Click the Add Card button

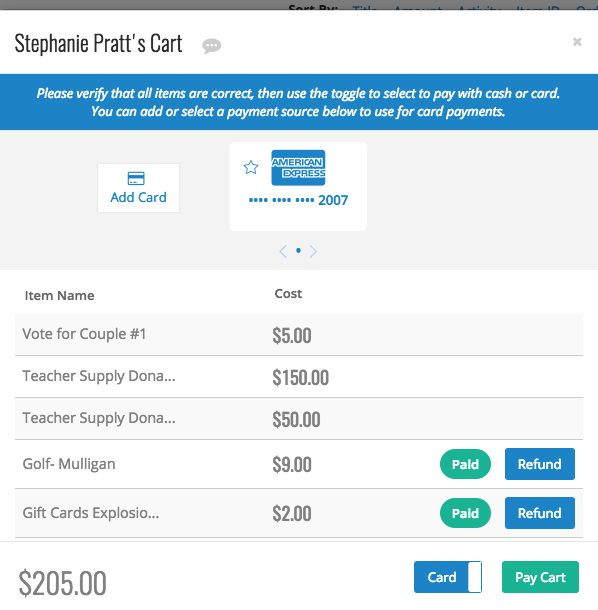pyautogui.click(x=139, y=188)
